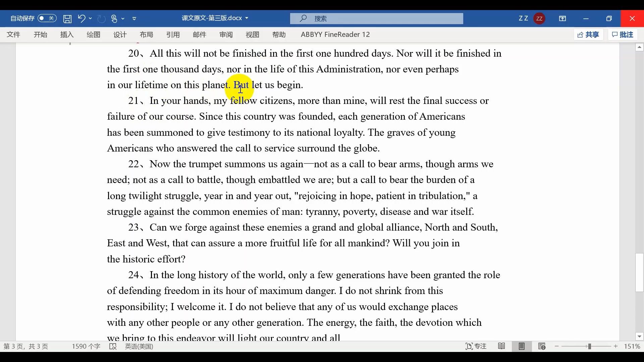The height and width of the screenshot is (362, 644).
Task: Click the language indicator 英语(美国)
Action: [x=139, y=346]
